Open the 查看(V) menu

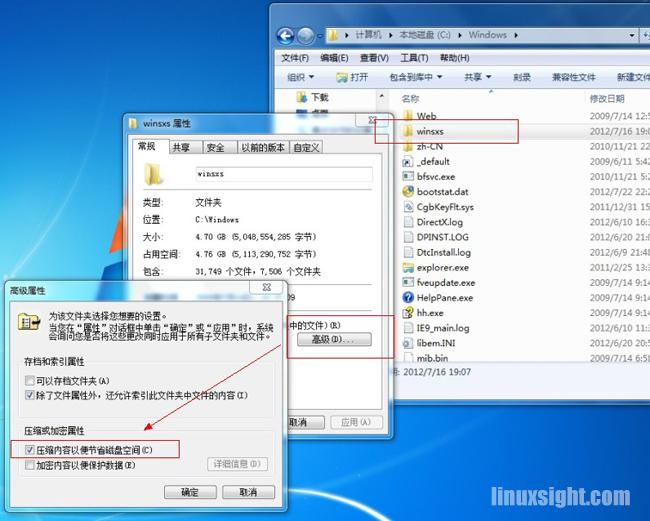(x=374, y=58)
